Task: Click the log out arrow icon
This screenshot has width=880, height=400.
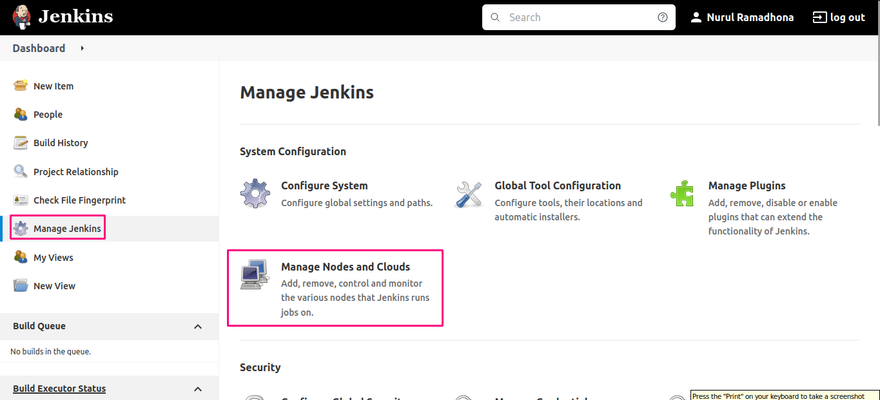Action: [819, 17]
